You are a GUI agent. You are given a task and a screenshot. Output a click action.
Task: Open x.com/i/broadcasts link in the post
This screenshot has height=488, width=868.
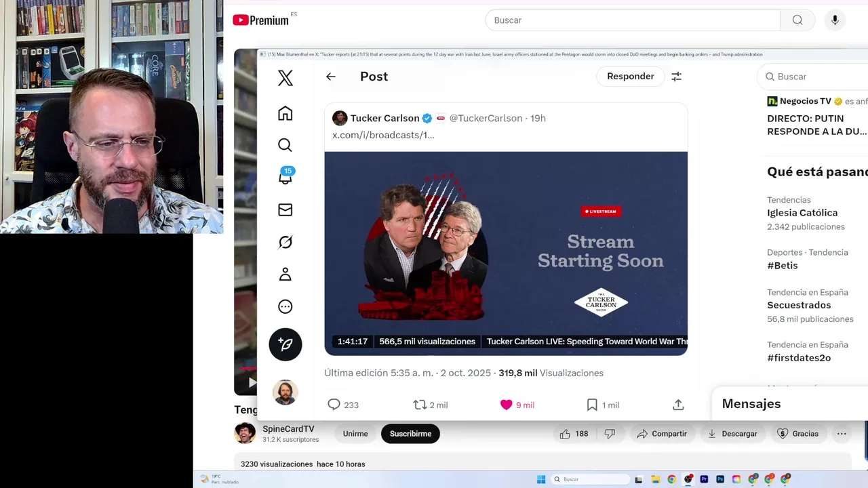(383, 135)
